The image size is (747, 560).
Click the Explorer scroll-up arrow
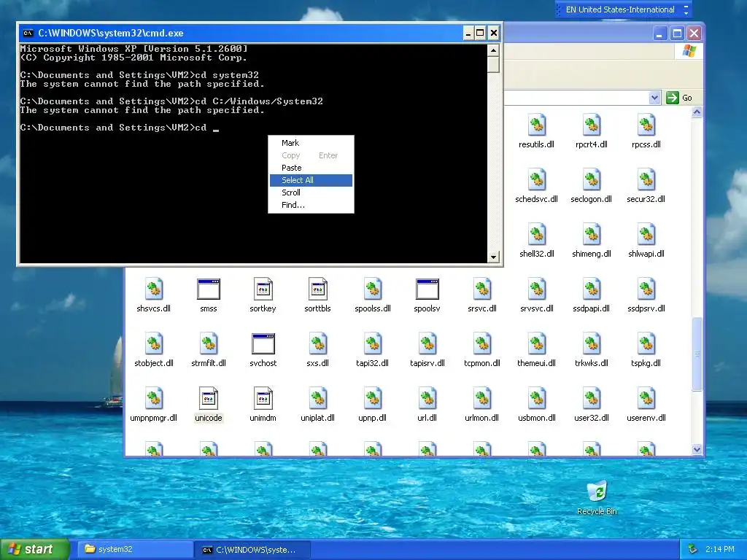pos(697,112)
